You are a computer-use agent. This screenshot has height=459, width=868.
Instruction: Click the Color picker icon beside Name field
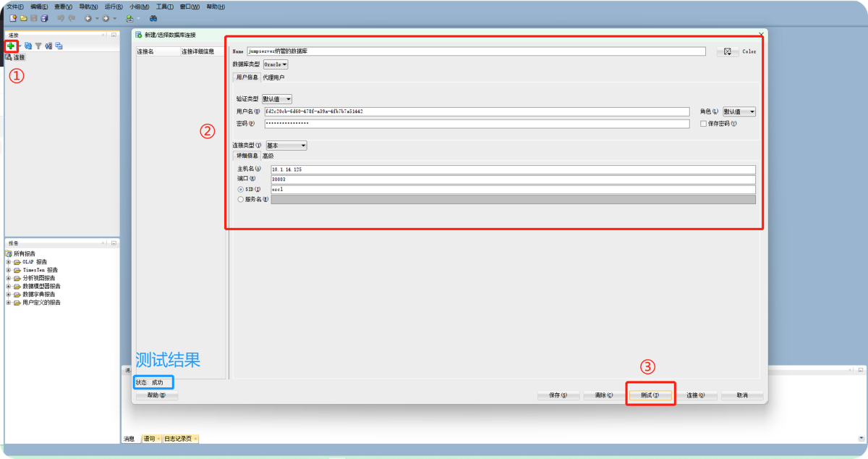[x=728, y=51]
